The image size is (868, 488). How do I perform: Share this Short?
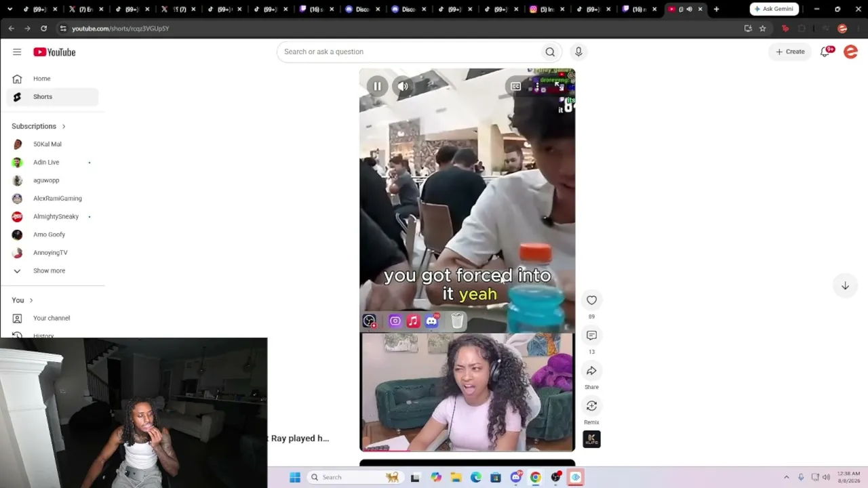[591, 371]
